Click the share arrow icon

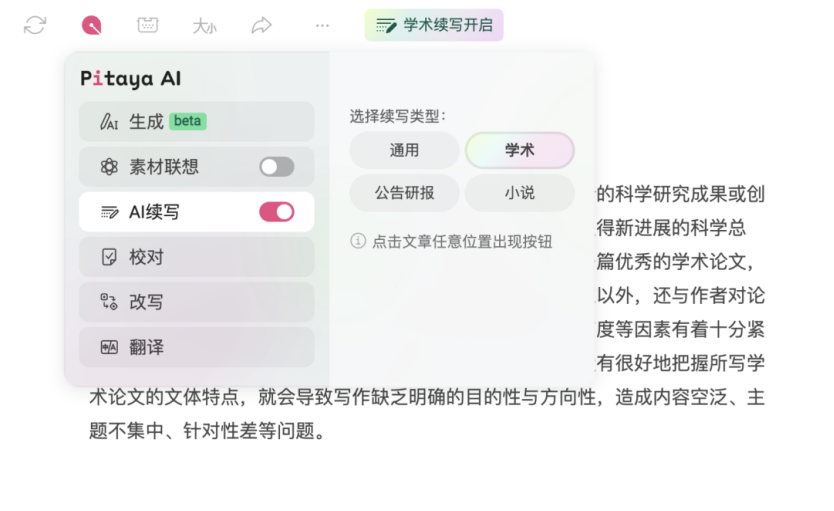click(262, 25)
